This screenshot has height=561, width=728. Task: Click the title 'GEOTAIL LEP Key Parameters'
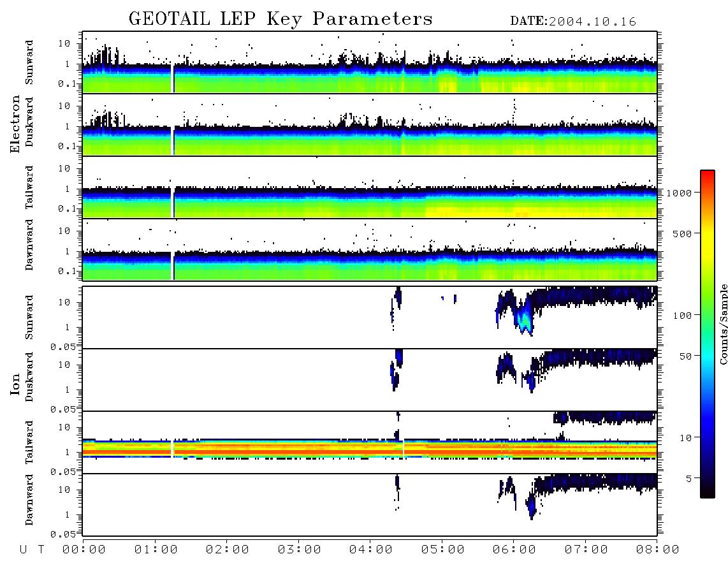click(280, 19)
